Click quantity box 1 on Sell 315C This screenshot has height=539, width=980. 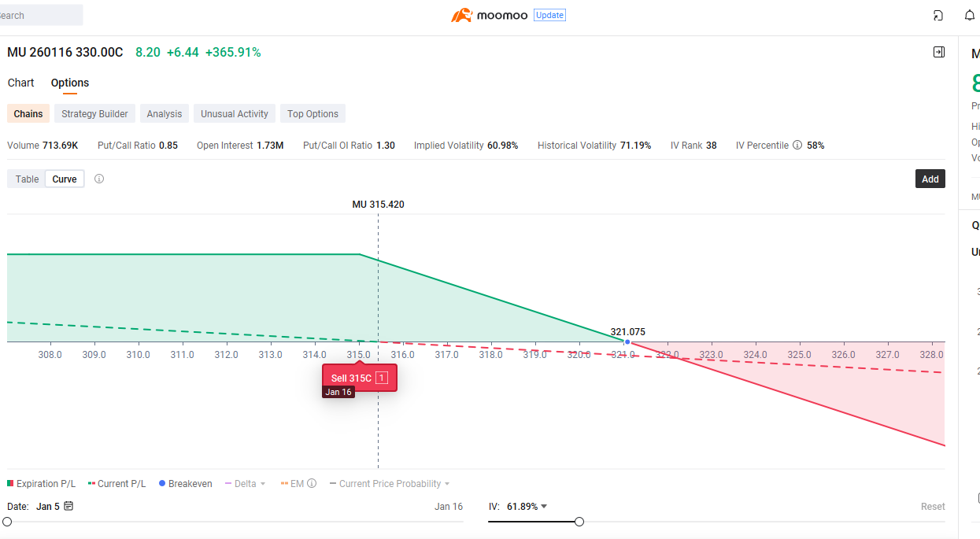click(x=382, y=378)
